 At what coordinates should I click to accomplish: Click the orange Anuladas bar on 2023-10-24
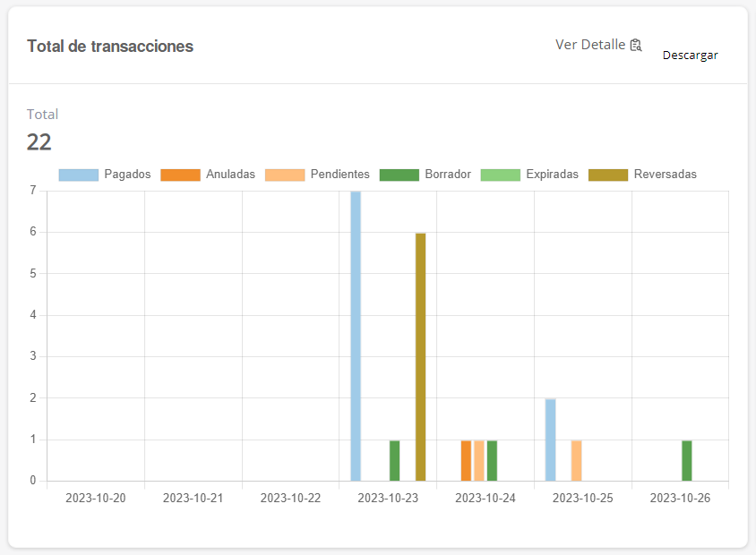[466, 460]
